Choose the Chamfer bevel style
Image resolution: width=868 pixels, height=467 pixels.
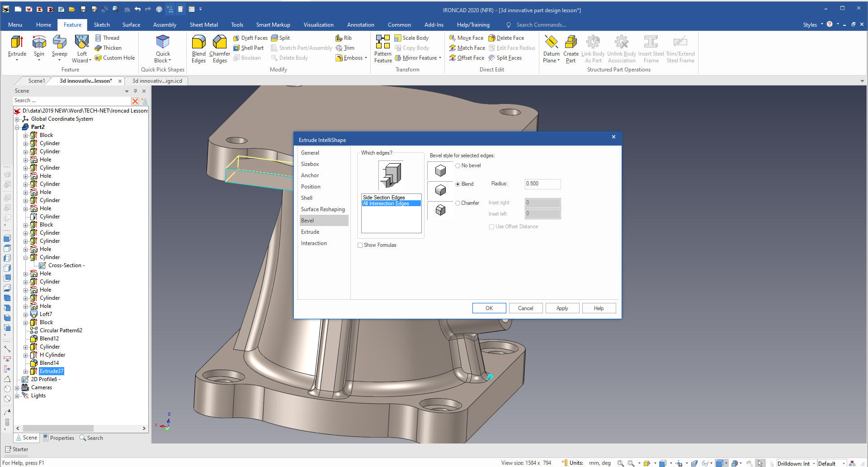458,203
